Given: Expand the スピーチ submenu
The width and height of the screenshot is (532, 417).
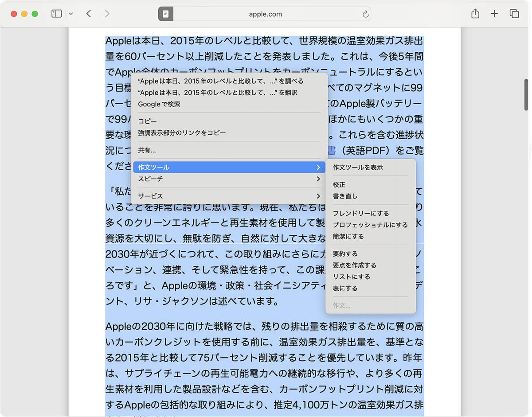Looking at the screenshot, I should coord(229,179).
